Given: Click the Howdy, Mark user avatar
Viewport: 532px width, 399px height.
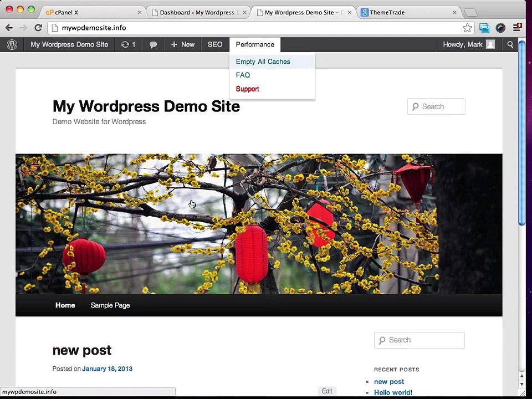Looking at the screenshot, I should pos(490,44).
